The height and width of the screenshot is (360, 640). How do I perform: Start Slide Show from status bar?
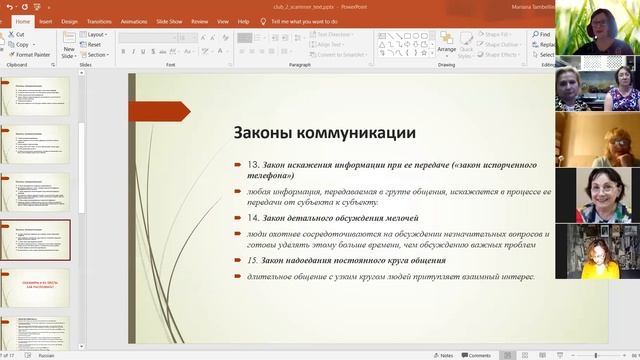560,356
